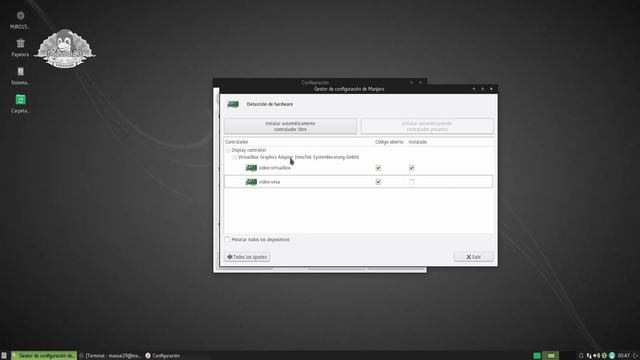640x360 pixels.
Task: Toggle Instalado checkbox for video-virtualbox
Action: pyautogui.click(x=411, y=168)
